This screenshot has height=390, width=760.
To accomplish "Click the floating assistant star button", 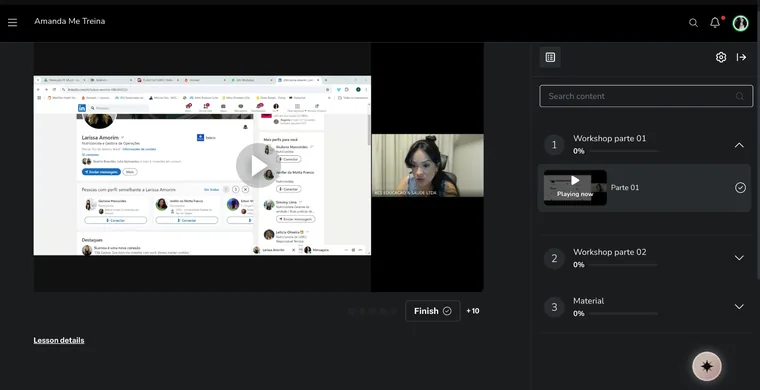I will (707, 366).
